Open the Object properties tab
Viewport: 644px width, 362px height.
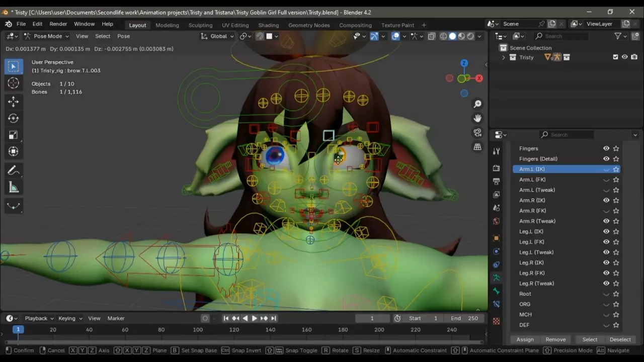(497, 238)
